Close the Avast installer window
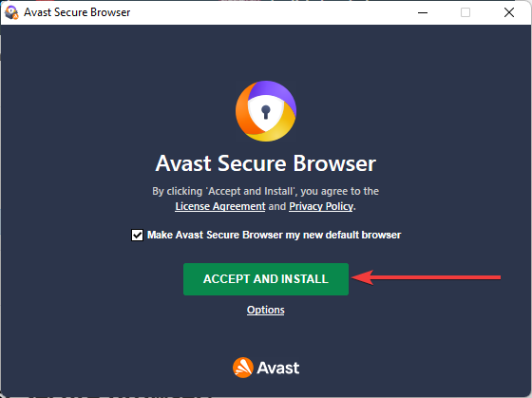 [x=509, y=12]
